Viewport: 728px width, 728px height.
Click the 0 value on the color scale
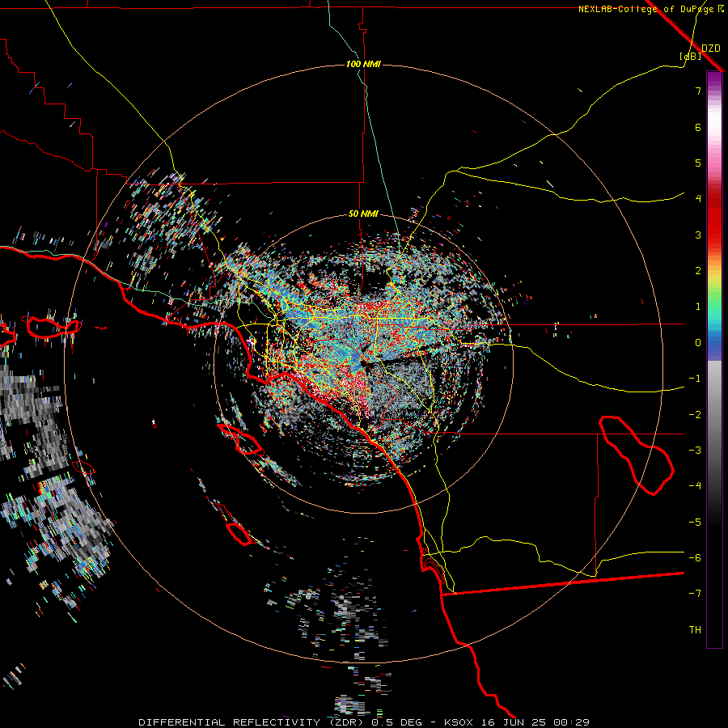click(698, 343)
